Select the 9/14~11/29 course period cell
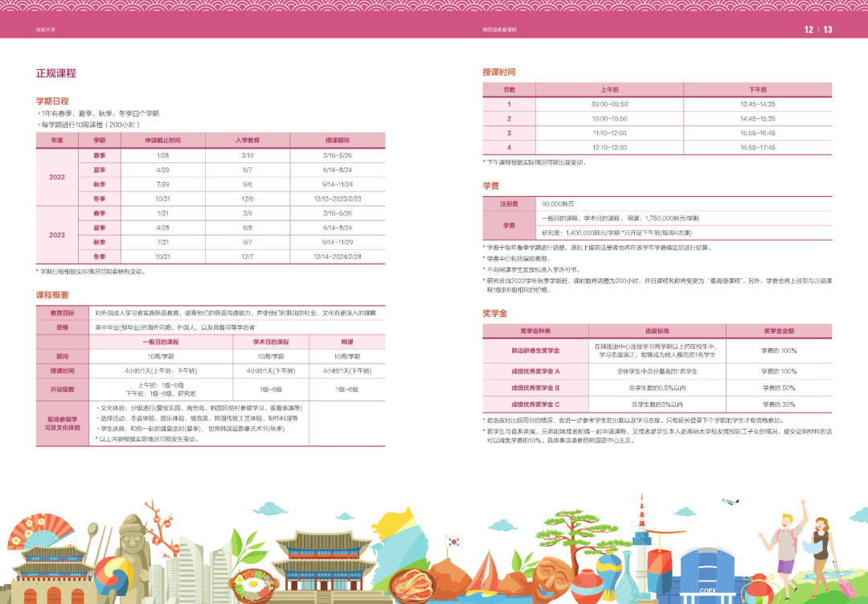The width and height of the screenshot is (868, 604). click(x=337, y=242)
